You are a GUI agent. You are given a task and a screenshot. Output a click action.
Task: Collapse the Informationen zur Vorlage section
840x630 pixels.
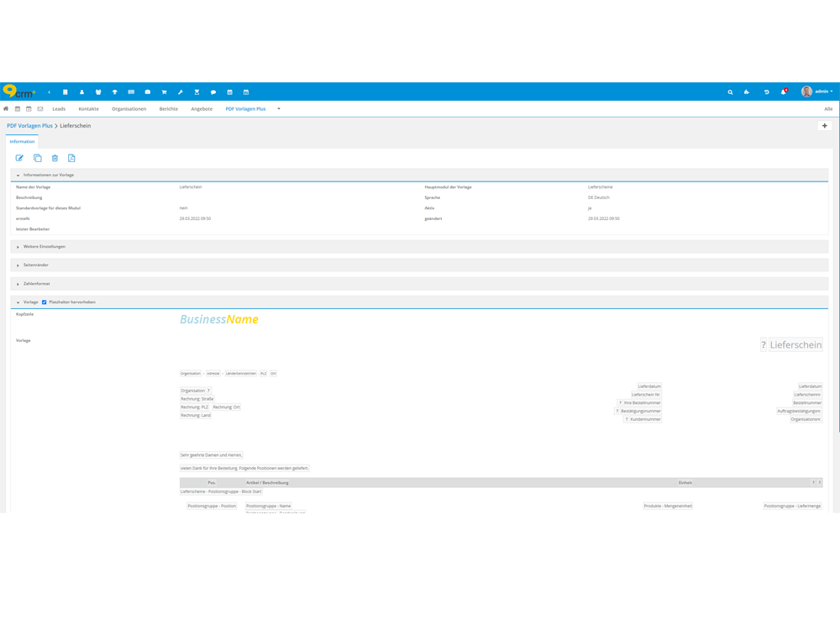coord(48,175)
